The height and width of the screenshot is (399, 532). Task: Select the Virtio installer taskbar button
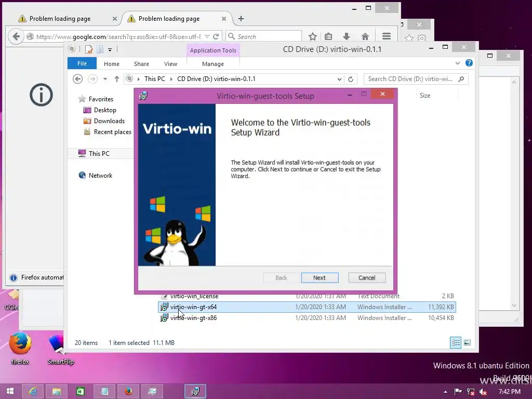[195, 391]
